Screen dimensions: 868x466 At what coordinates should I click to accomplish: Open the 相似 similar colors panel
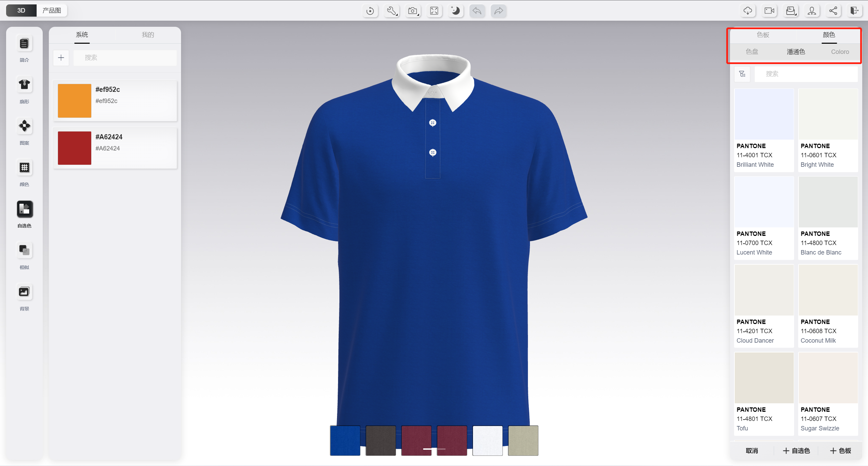[24, 251]
